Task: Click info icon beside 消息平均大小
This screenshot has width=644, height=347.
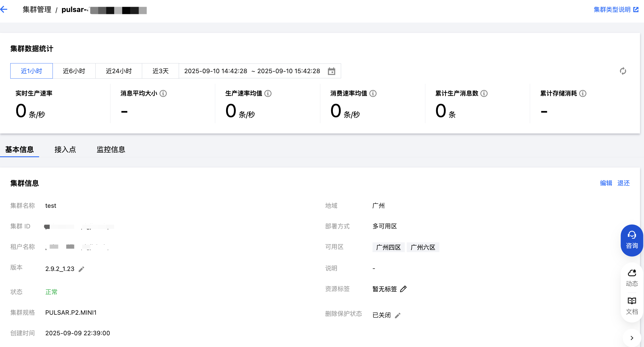Action: coord(163,93)
